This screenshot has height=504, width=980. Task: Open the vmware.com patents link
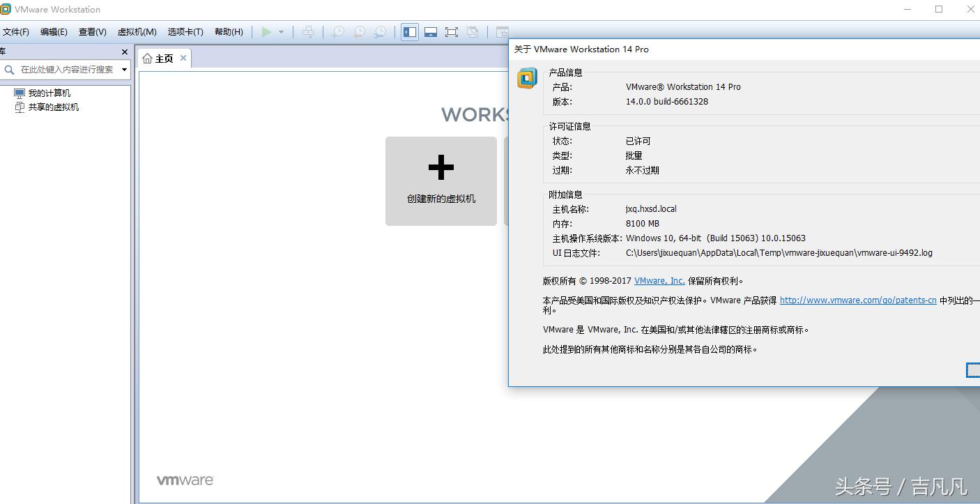coord(857,300)
